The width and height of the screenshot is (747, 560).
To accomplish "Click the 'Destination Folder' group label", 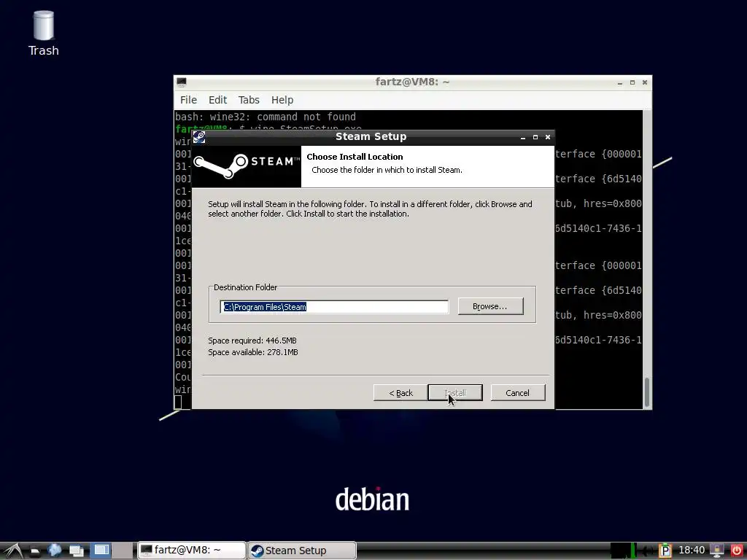I will [x=245, y=287].
